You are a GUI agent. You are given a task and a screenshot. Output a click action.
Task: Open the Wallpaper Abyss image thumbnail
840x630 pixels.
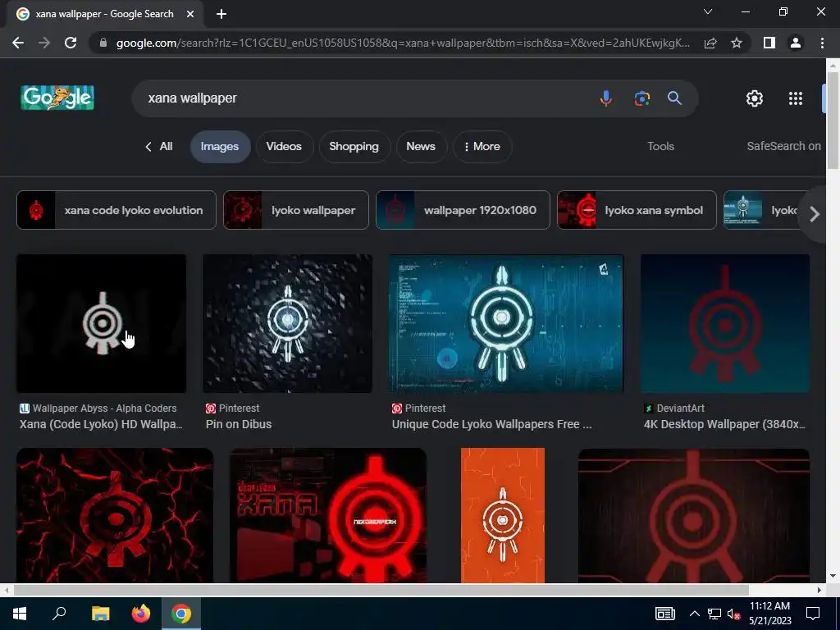tap(101, 323)
